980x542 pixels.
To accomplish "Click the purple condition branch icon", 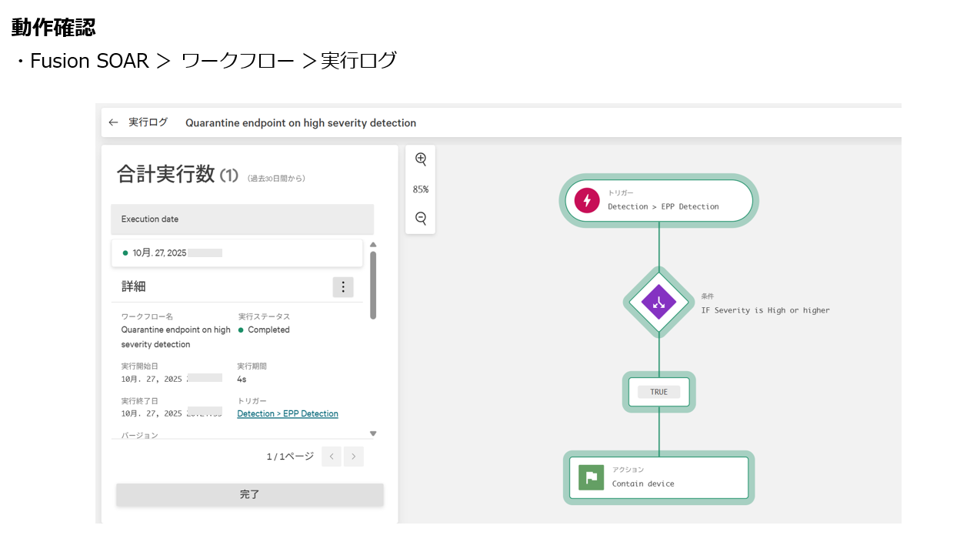I will pos(658,302).
